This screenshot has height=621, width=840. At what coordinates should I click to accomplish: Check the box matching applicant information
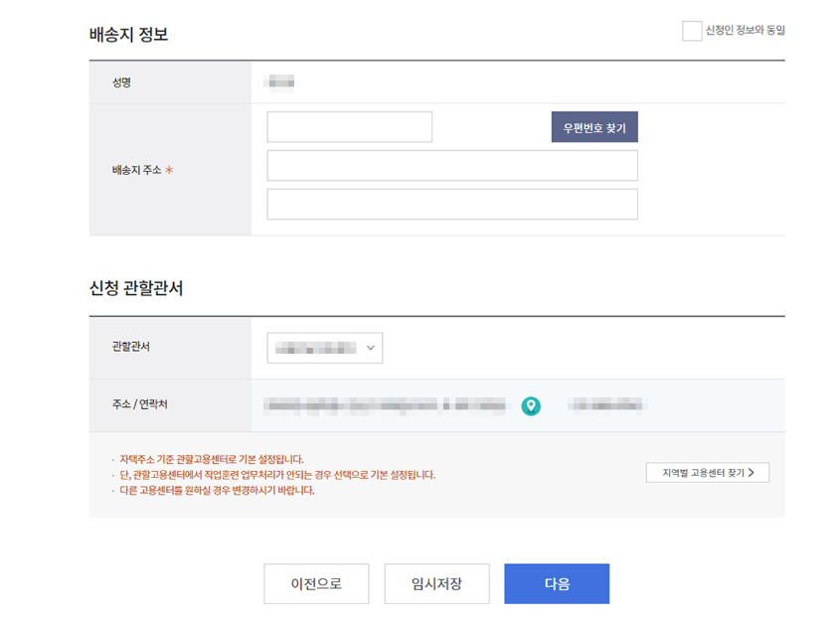[693, 31]
